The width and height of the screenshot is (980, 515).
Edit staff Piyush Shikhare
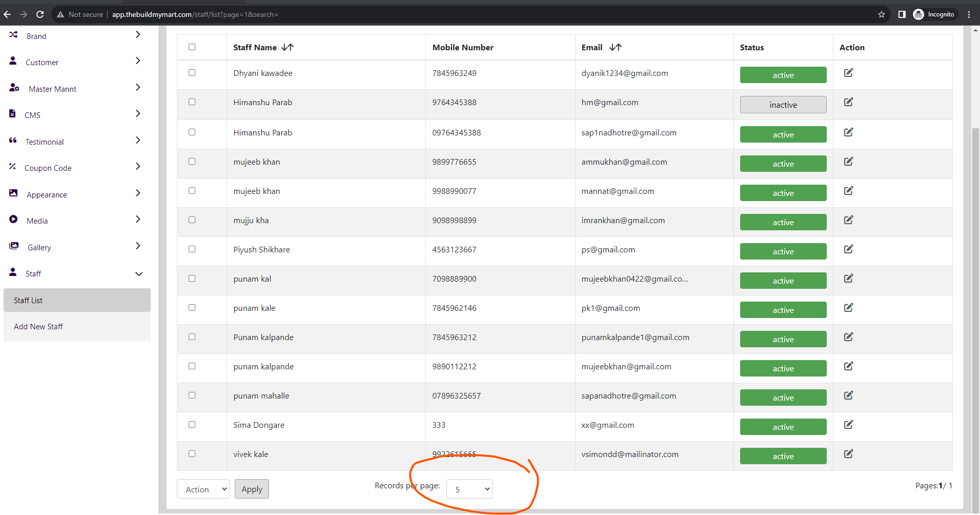coord(848,249)
